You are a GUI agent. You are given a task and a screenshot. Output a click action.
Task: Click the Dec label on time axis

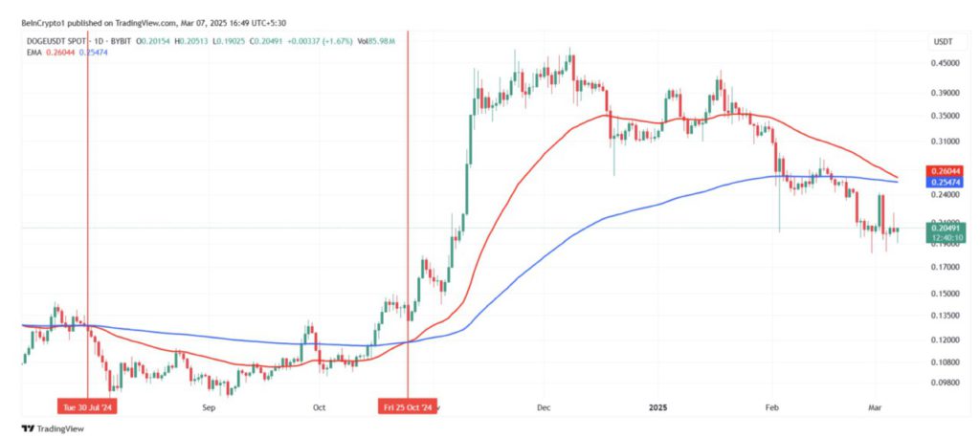(x=544, y=406)
